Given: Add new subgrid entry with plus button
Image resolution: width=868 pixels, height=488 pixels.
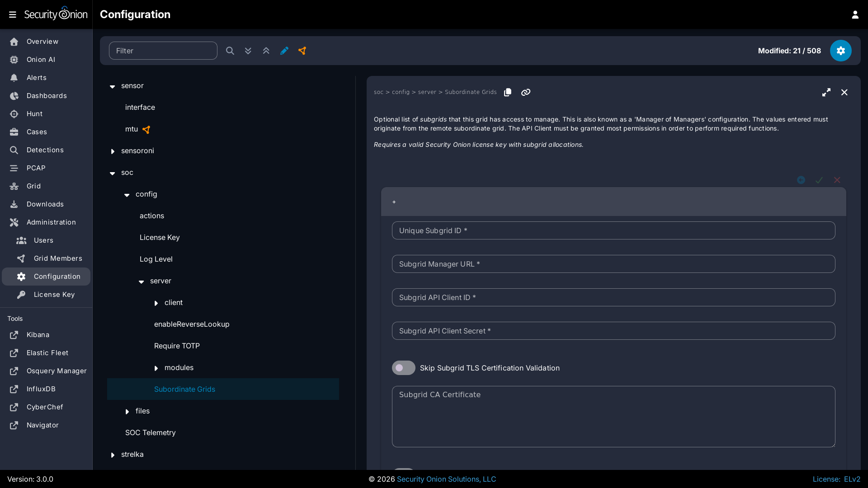Looking at the screenshot, I should (x=394, y=202).
